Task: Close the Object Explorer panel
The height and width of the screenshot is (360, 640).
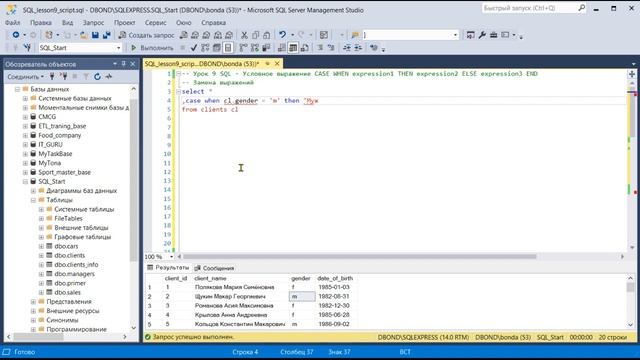Action: pyautogui.click(x=133, y=64)
